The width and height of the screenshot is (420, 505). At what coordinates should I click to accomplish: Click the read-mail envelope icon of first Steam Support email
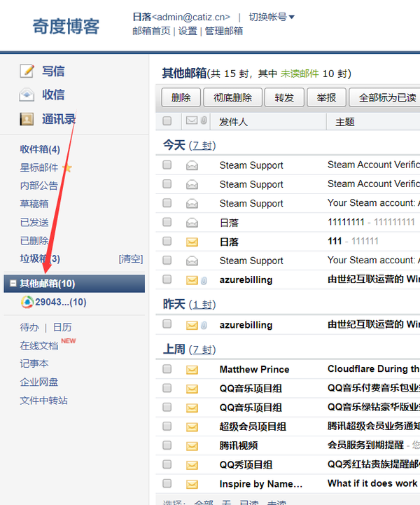192,165
